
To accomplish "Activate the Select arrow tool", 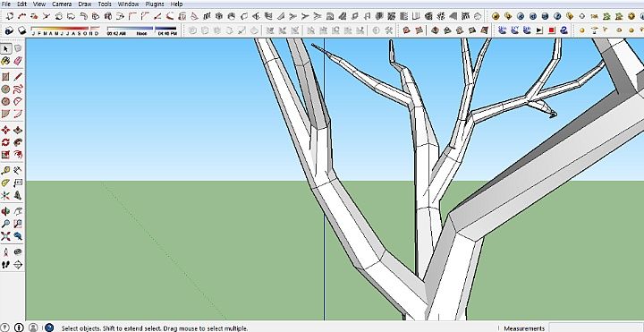I will tap(5, 49).
